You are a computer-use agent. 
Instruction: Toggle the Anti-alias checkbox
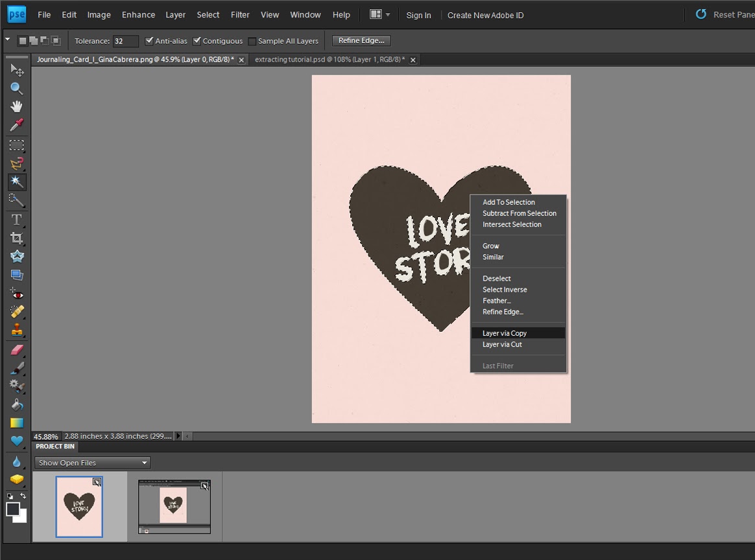149,41
